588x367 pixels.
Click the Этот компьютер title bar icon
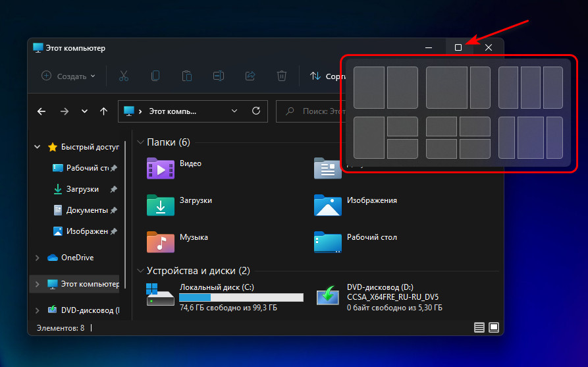38,47
